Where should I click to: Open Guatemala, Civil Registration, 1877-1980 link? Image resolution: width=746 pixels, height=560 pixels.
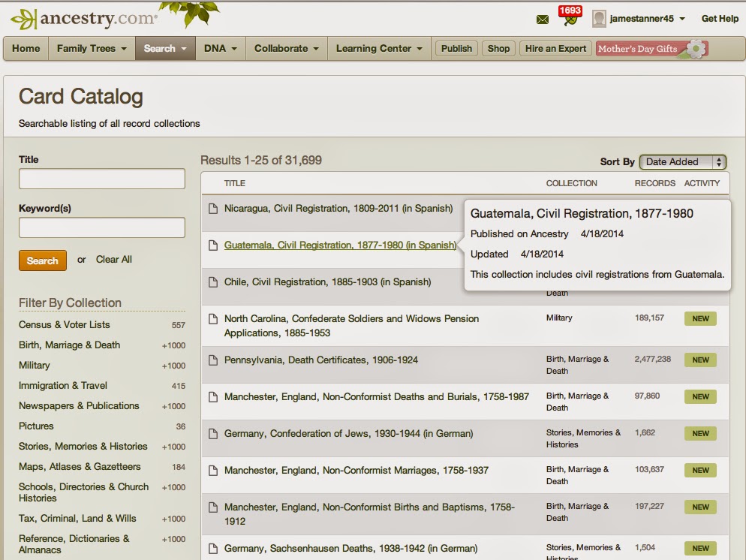coord(340,245)
